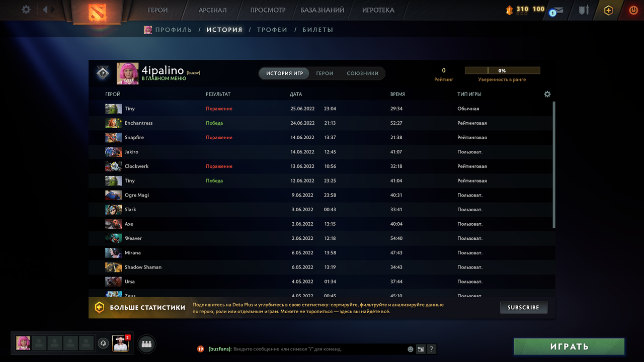
Task: Open the emoticon picker in chat
Action: (x=411, y=349)
